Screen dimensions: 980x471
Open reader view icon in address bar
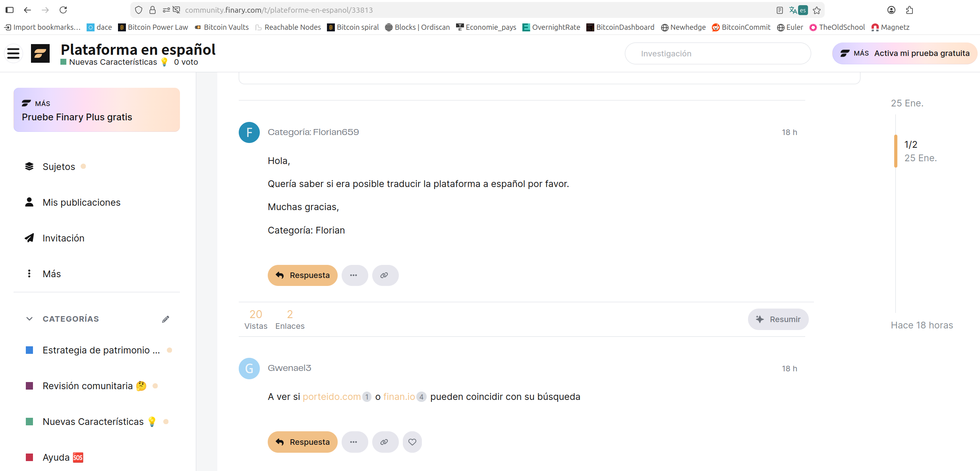coord(779,10)
